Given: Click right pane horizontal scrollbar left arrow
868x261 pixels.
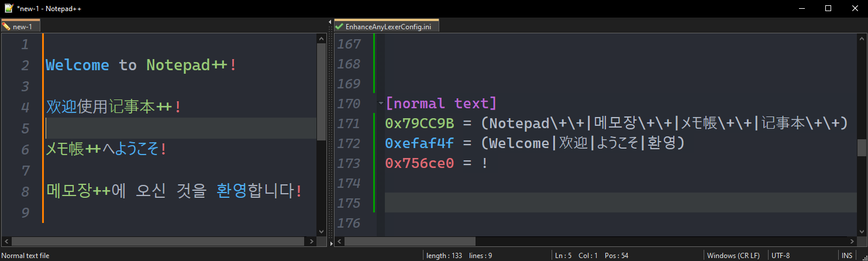Looking at the screenshot, I should (x=339, y=241).
